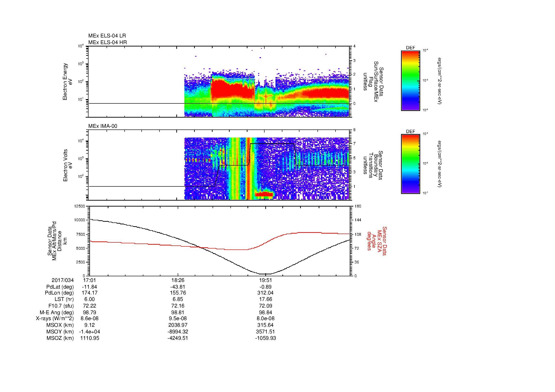
Task: Click the time tick label '18:26'
Action: [x=178, y=280]
